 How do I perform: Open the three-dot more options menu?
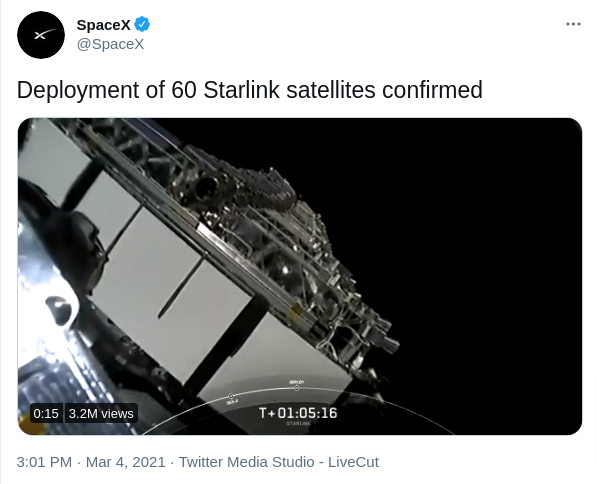click(573, 24)
